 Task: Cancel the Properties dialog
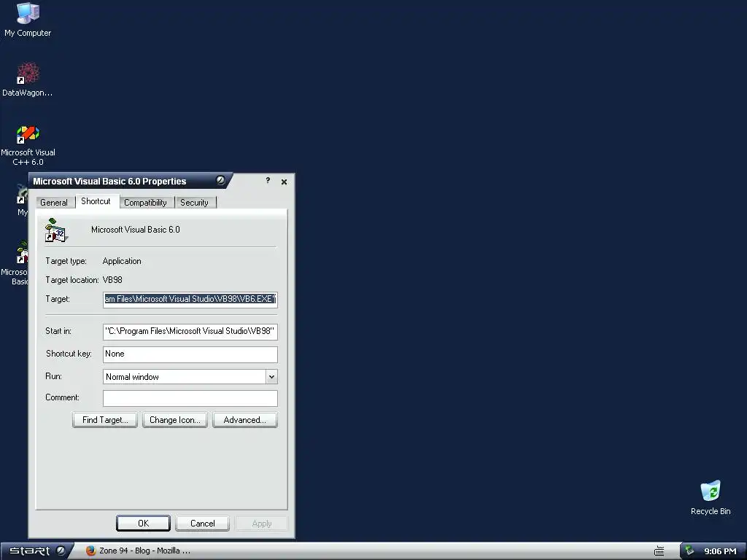[x=203, y=524]
